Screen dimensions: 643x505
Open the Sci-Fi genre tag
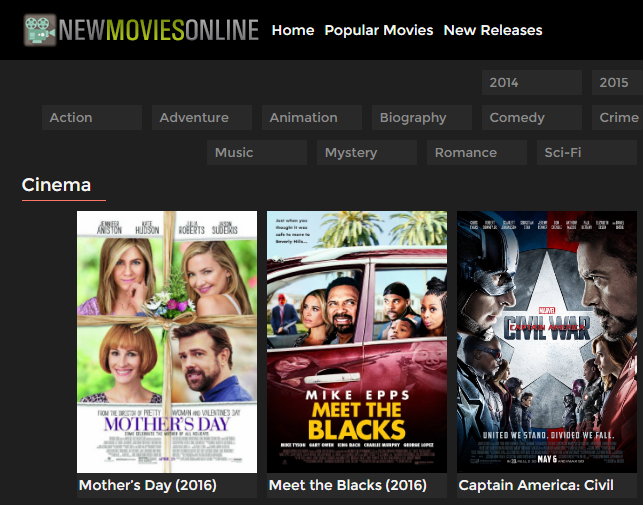[x=587, y=153]
